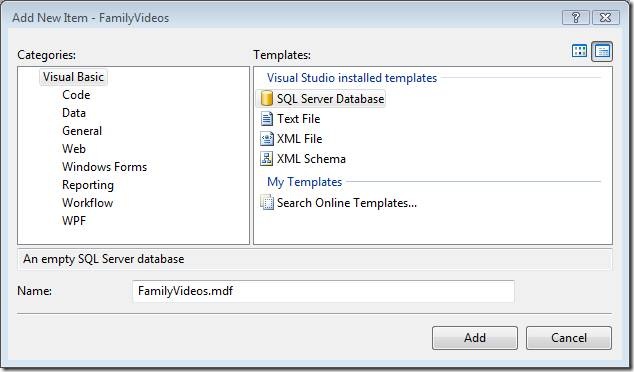Focus the Name field containing FamilyVideos.mdf
Screen dimensions: 634x372
(323, 291)
